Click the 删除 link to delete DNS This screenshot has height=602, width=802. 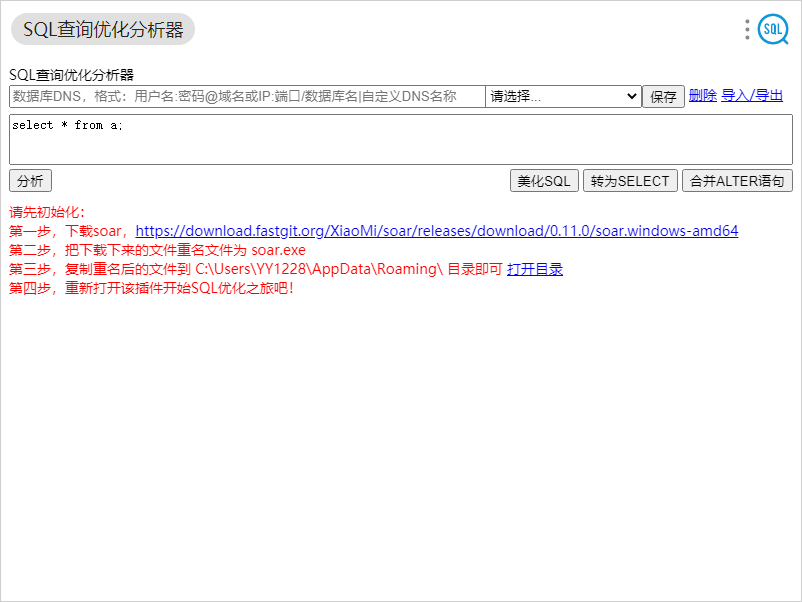click(703, 96)
